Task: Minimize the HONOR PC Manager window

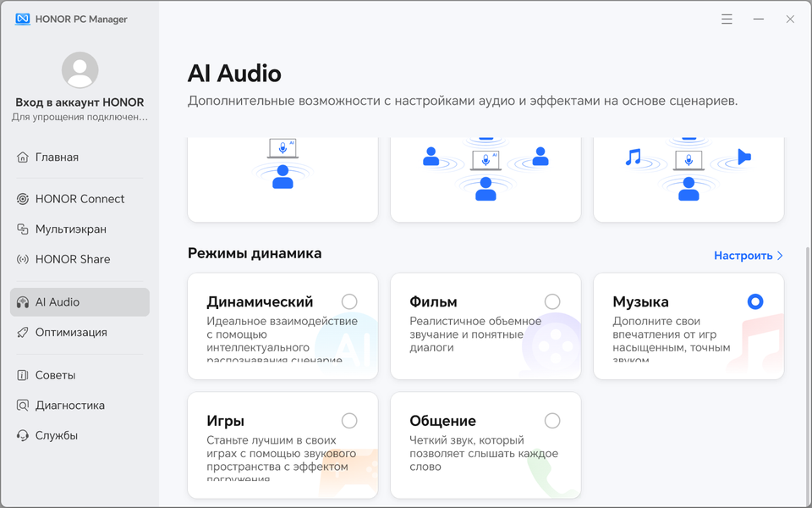Action: [758, 19]
